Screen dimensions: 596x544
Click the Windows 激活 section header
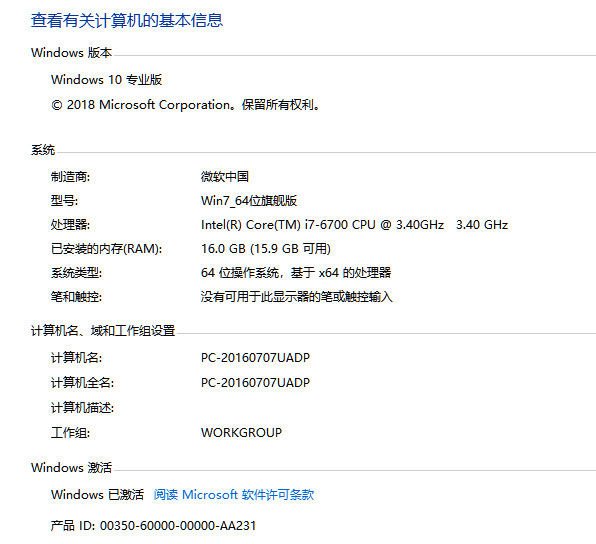click(x=71, y=467)
